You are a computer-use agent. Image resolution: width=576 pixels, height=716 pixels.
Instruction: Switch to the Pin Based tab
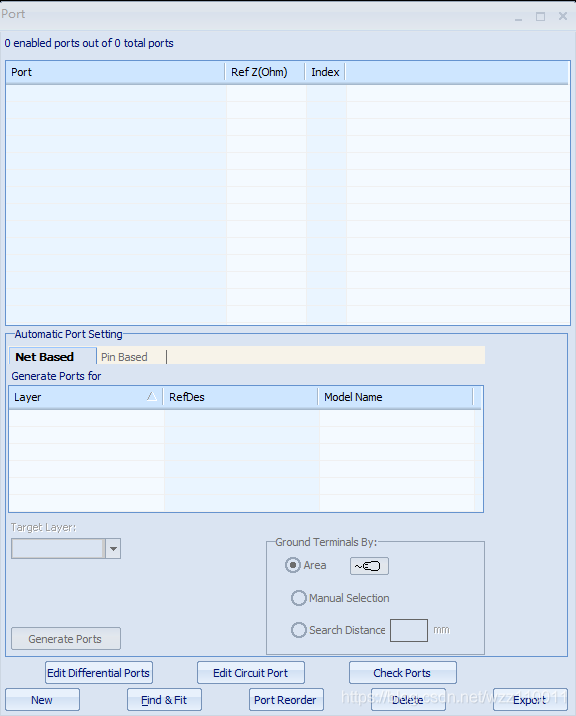[x=124, y=357]
